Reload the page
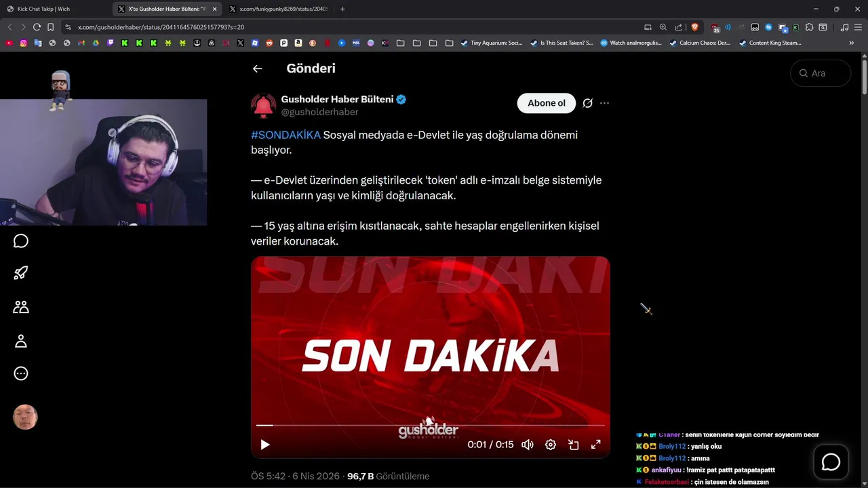 (x=37, y=27)
